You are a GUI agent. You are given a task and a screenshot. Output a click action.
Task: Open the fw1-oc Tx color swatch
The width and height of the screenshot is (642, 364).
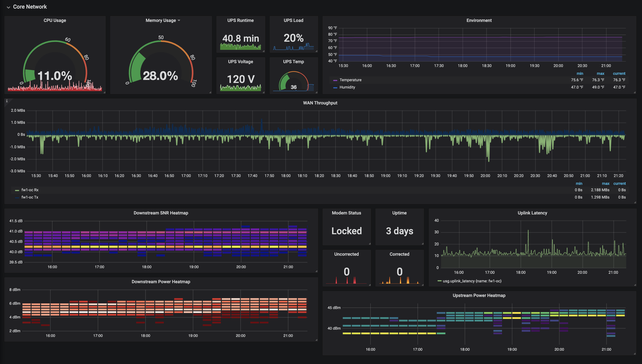[17, 198]
